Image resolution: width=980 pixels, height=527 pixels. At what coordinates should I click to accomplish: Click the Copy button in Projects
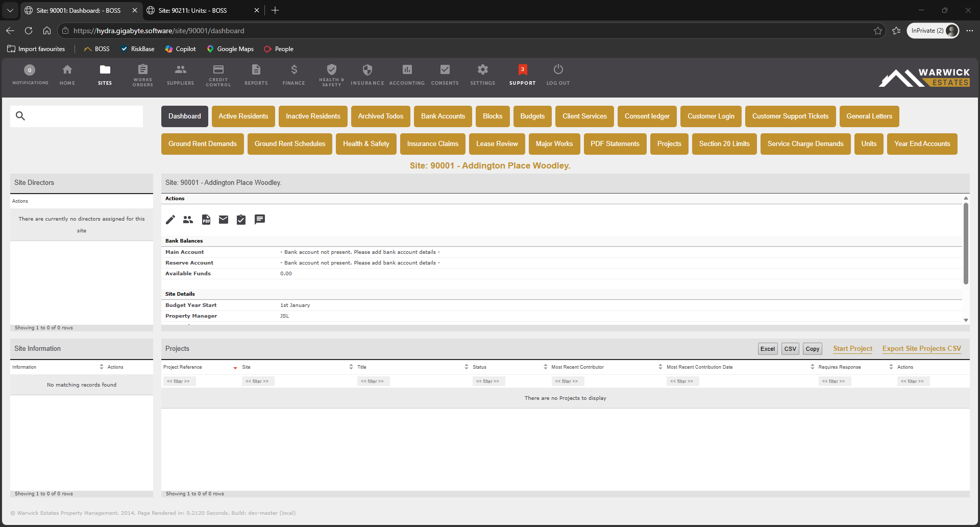tap(813, 349)
